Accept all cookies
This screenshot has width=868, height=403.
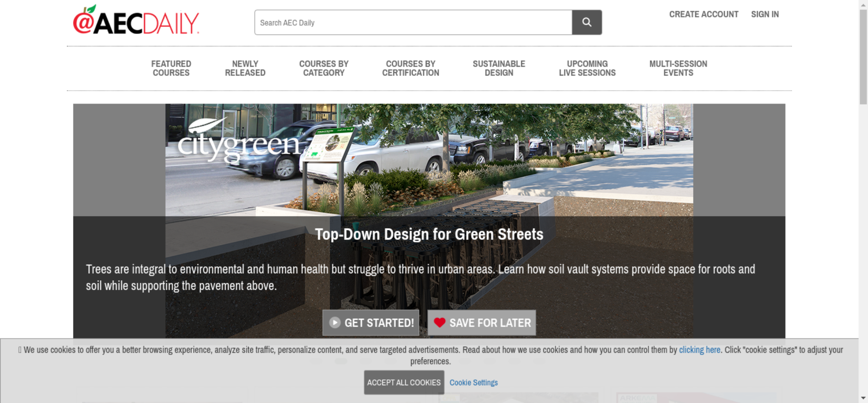pos(404,383)
